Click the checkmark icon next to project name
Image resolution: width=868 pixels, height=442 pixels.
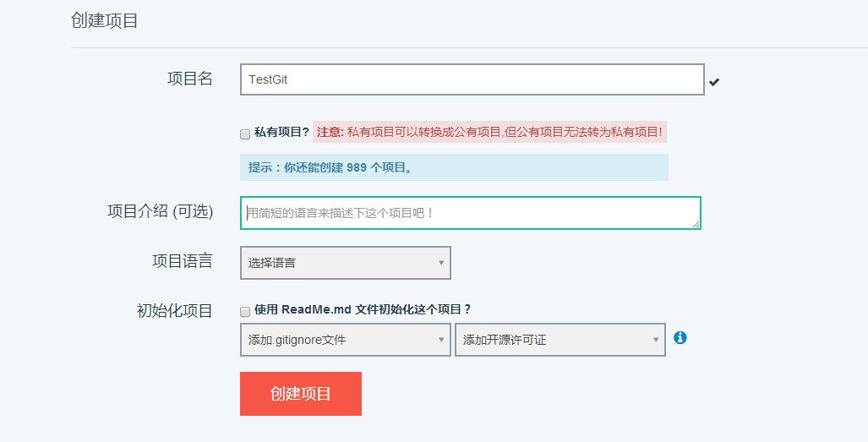point(714,82)
